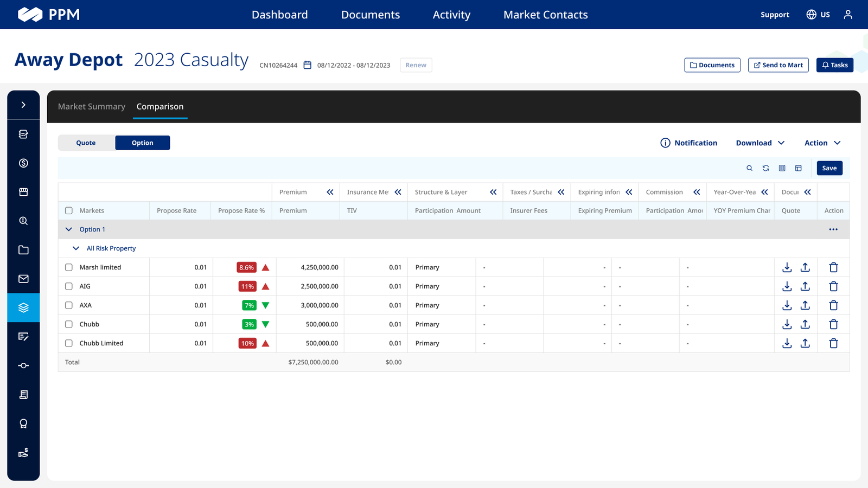Go to Market Contacts
Viewport: 868px width, 488px height.
click(x=546, y=15)
